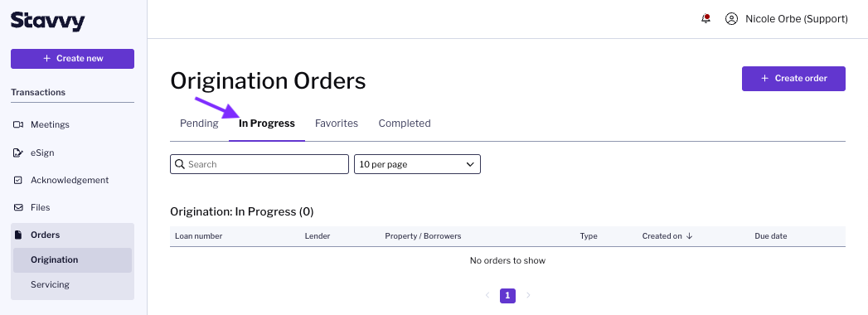Click the Create order button

(794, 79)
